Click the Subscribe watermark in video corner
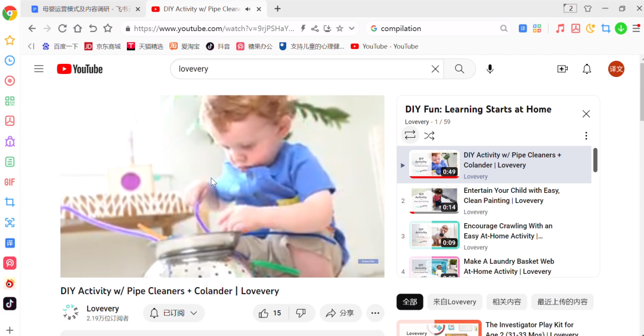This screenshot has width=644, height=336. 368,261
